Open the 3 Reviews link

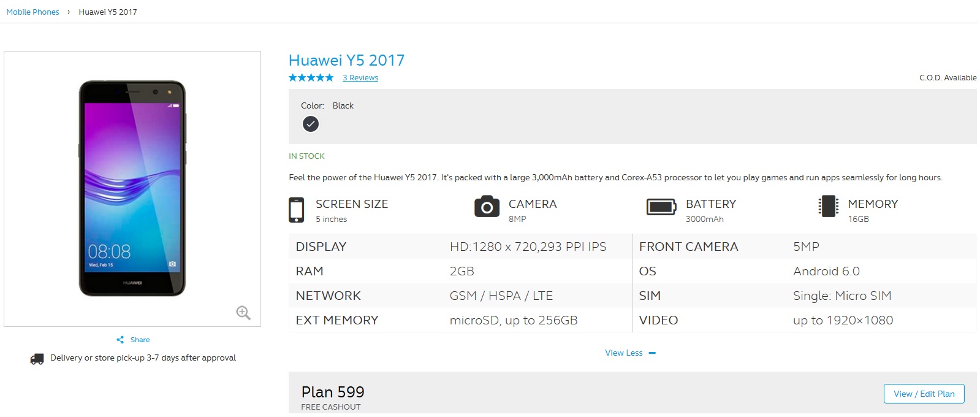pyautogui.click(x=360, y=78)
